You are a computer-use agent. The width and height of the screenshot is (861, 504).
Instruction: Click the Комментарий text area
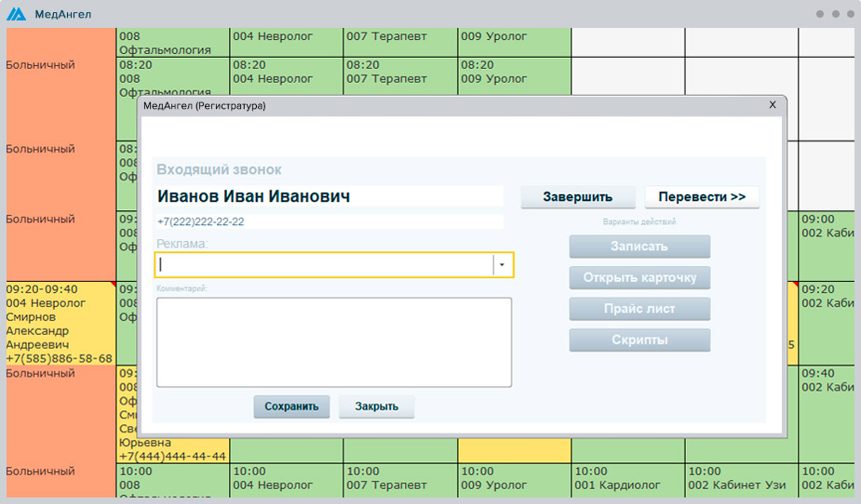(333, 341)
